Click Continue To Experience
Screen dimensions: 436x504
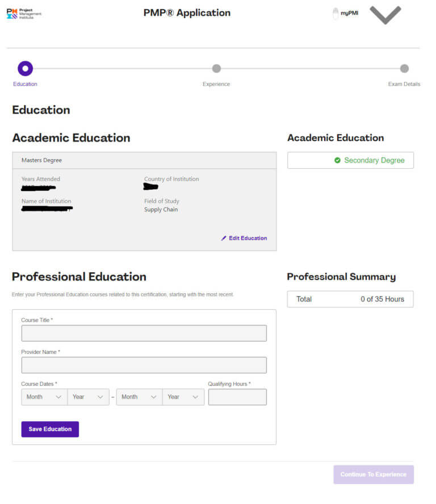(373, 474)
